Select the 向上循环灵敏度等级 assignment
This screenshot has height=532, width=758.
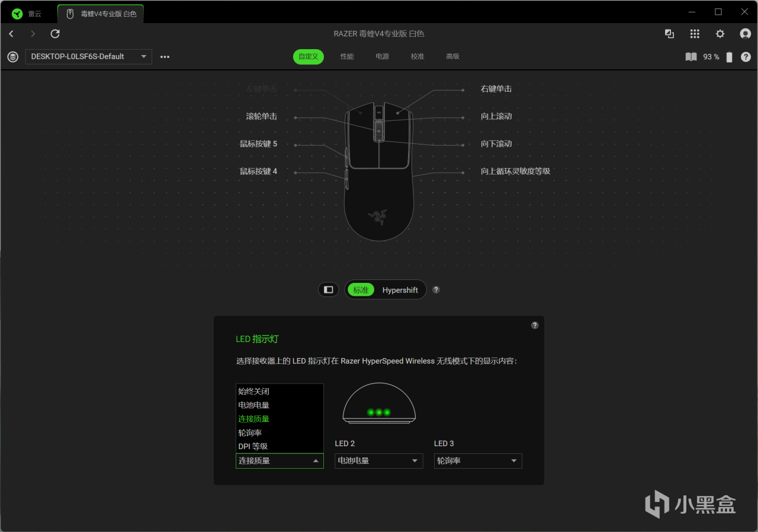coord(516,171)
